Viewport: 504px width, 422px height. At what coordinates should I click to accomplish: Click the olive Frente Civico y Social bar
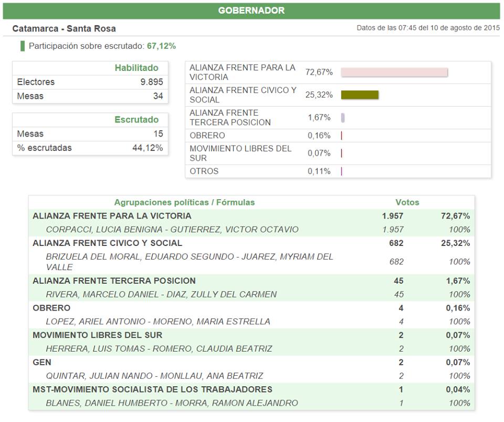[360, 95]
